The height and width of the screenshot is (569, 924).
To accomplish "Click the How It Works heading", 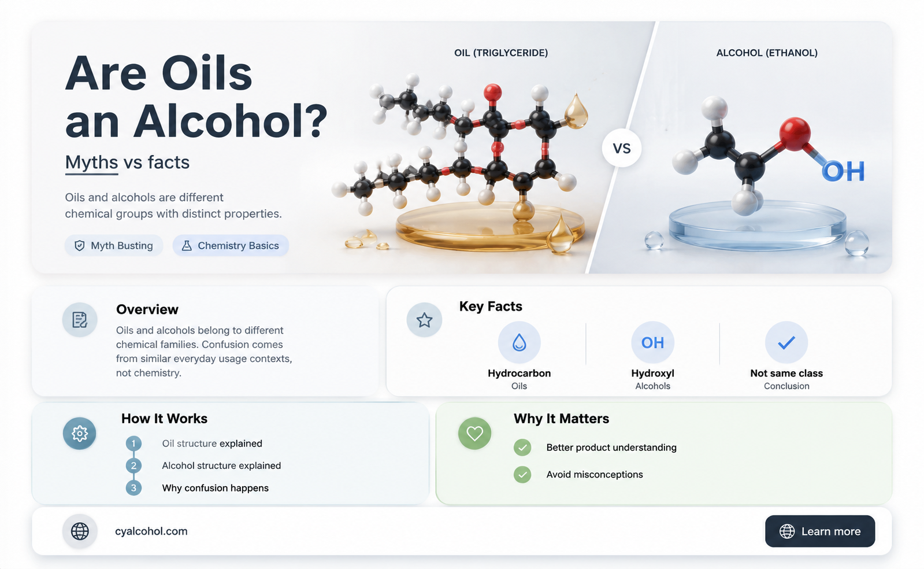I will pos(164,419).
